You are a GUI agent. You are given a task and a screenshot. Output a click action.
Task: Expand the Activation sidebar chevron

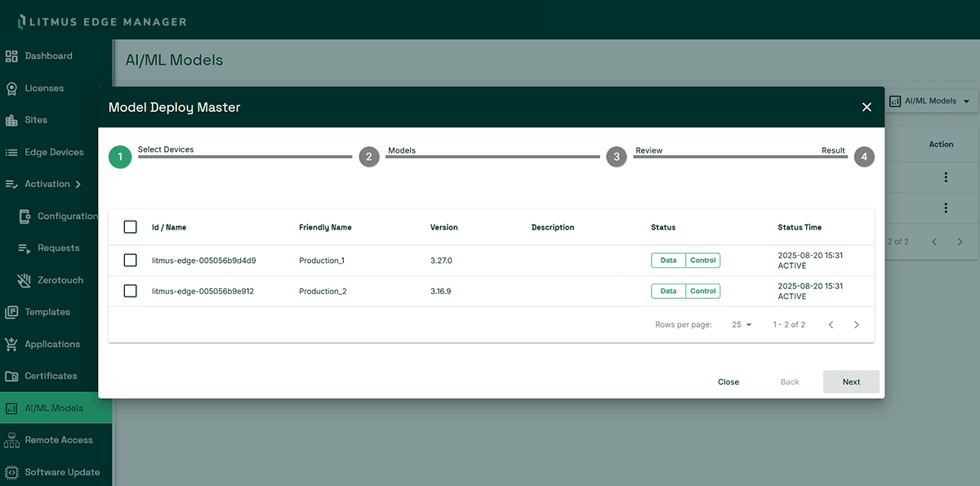click(78, 185)
